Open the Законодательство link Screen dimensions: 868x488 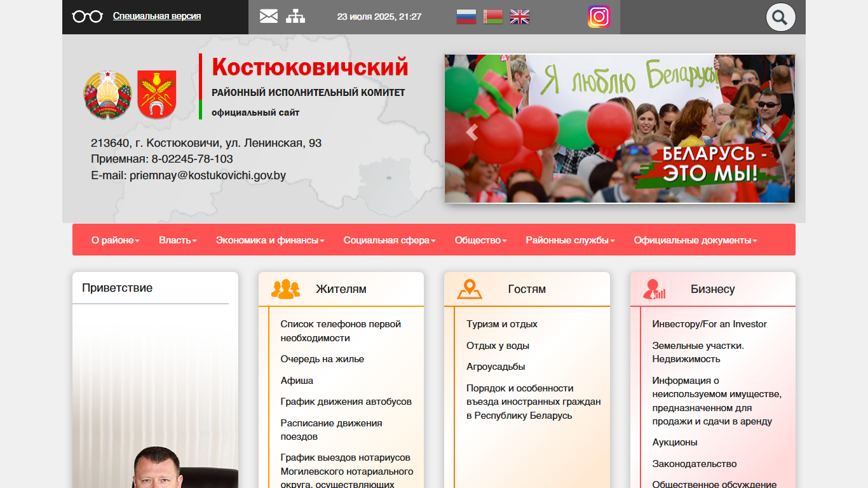point(695,464)
